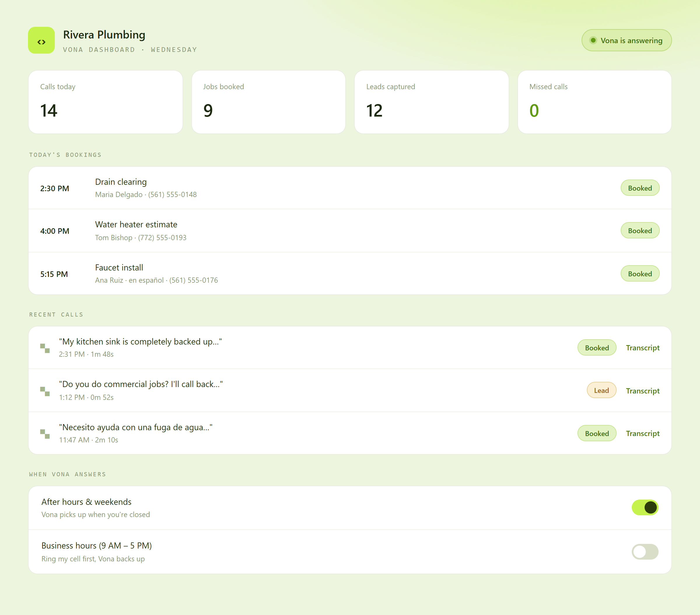Click the 11:47 AM · 2m 10s call time
Image resolution: width=700 pixels, height=615 pixels.
tap(89, 440)
